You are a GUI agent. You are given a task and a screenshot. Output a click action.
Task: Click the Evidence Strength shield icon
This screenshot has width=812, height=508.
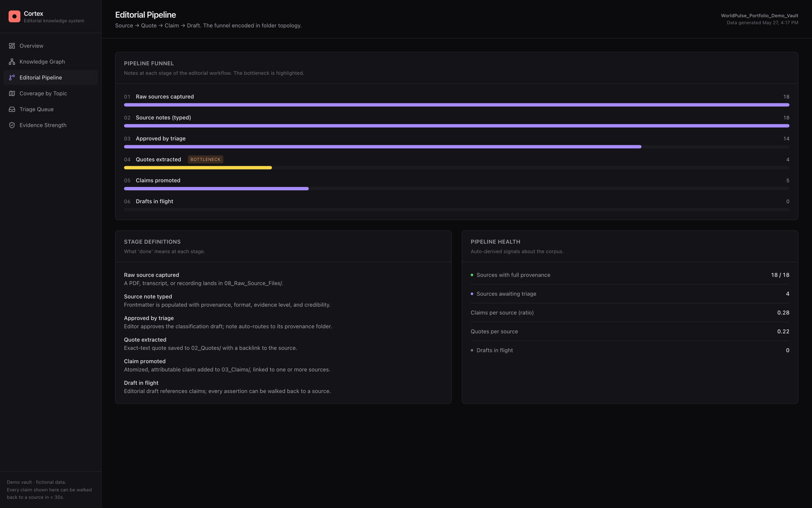point(12,125)
